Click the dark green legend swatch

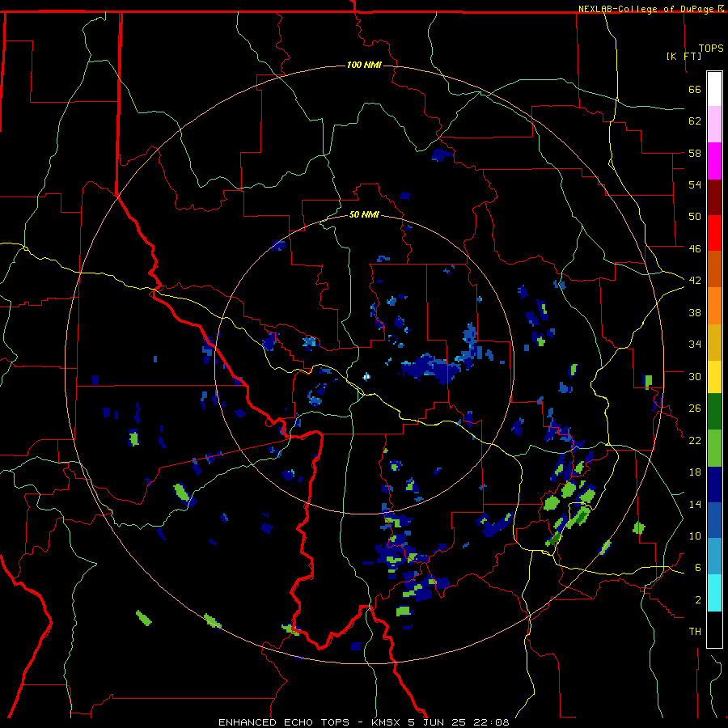coord(714,412)
